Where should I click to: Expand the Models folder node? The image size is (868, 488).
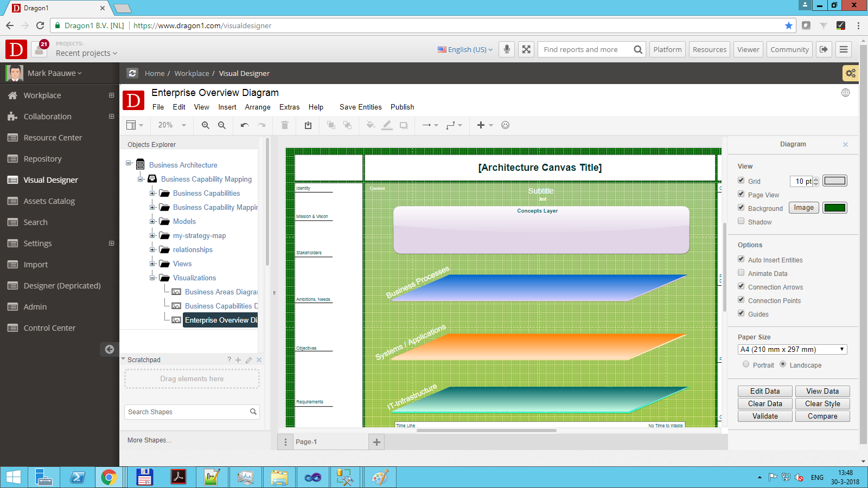[152, 221]
